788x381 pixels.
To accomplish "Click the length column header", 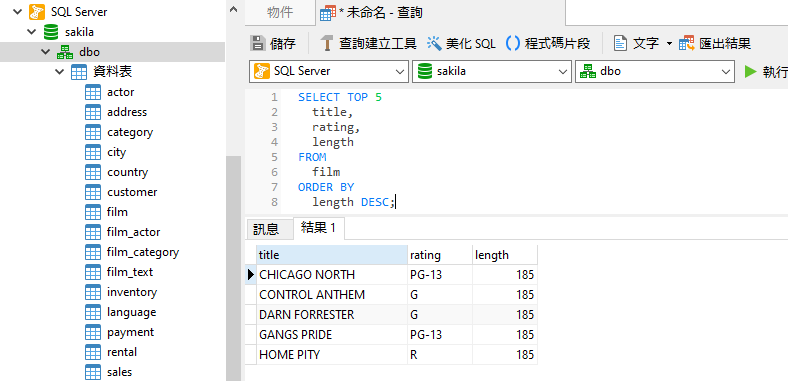I will tap(505, 255).
